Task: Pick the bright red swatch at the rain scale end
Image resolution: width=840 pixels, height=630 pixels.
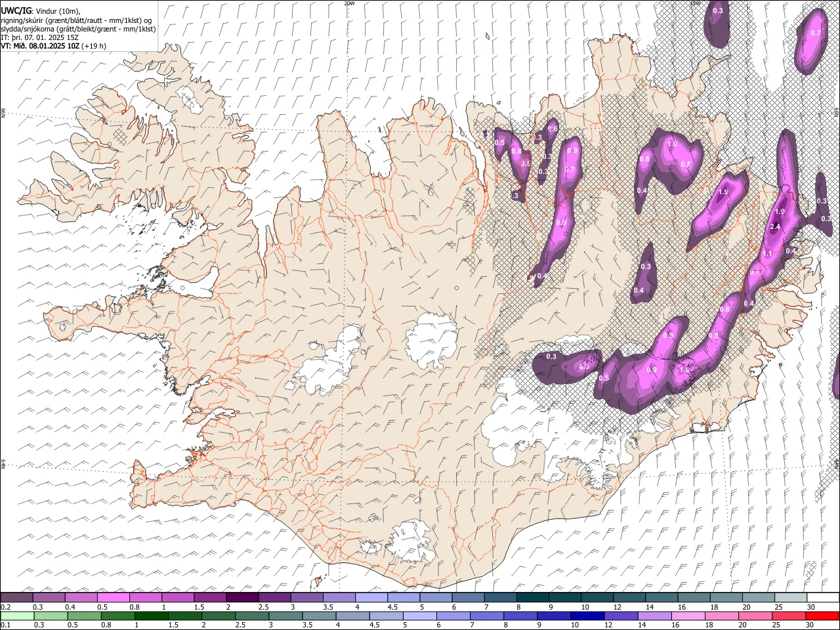Action: point(822,616)
